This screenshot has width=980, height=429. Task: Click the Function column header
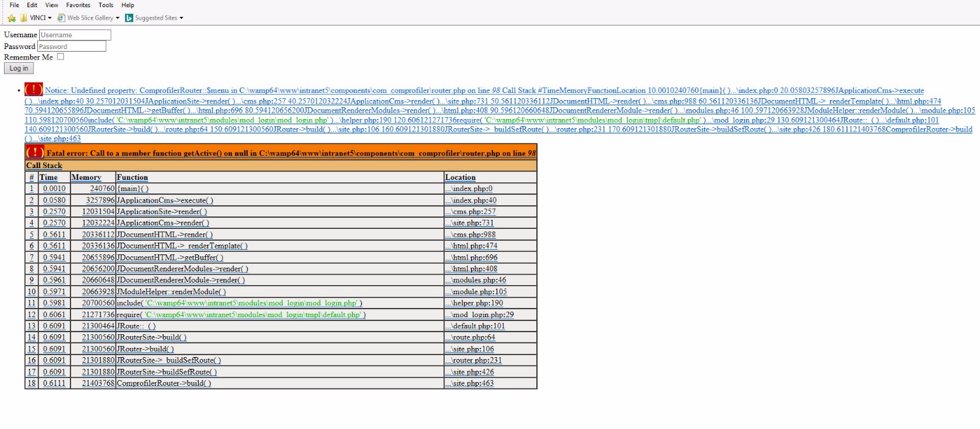pos(280,177)
